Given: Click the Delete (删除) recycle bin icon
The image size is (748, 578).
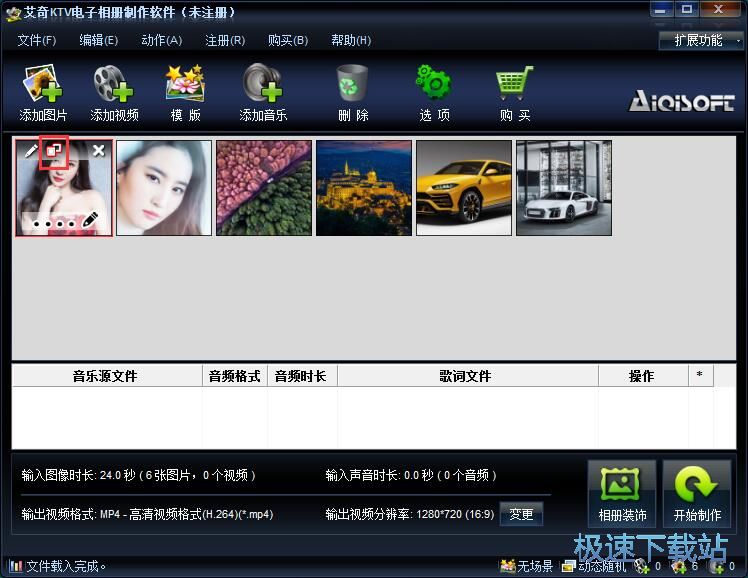Looking at the screenshot, I should pos(353,93).
